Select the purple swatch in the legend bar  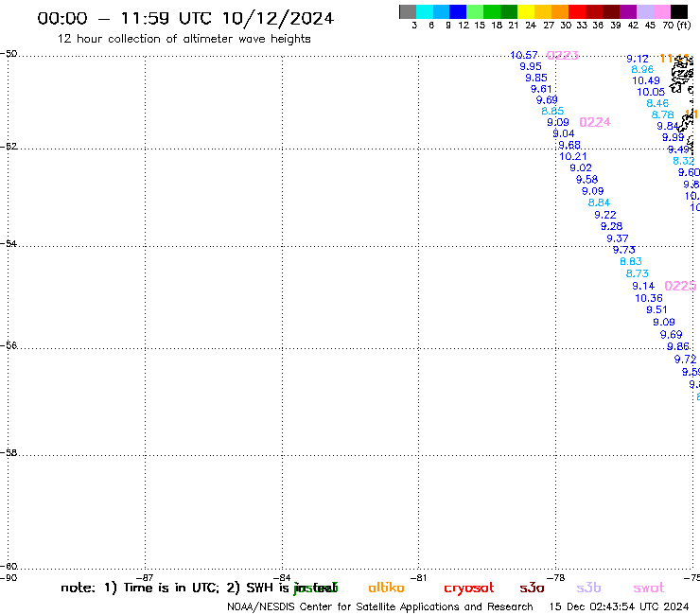tap(628, 11)
